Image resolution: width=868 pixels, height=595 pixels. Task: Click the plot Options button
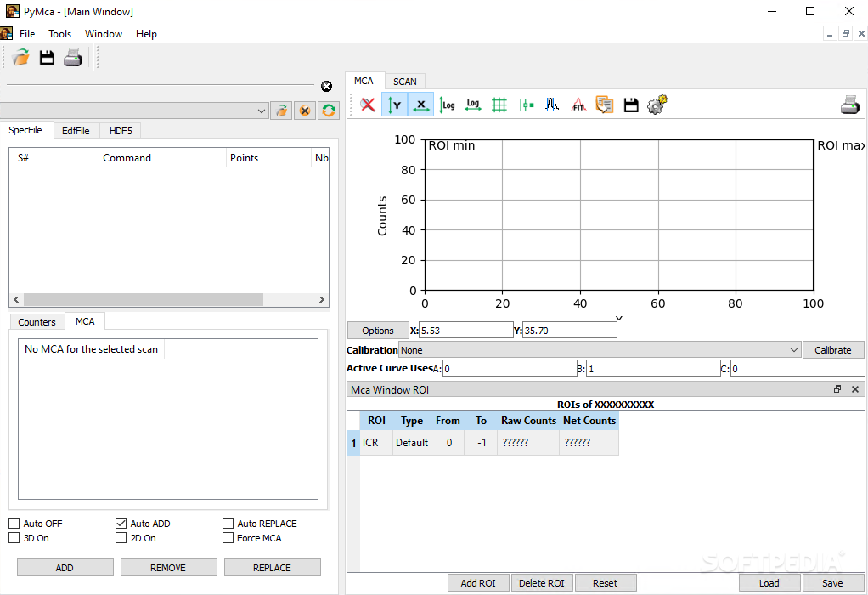(x=378, y=331)
